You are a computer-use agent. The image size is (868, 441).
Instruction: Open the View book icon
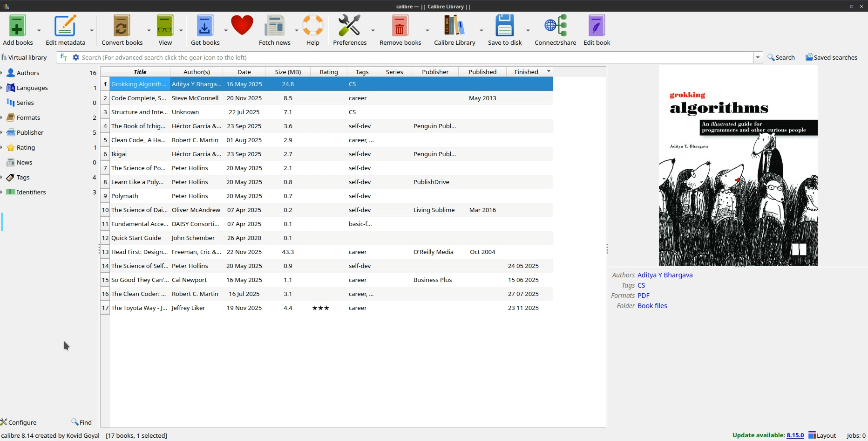pyautogui.click(x=165, y=26)
